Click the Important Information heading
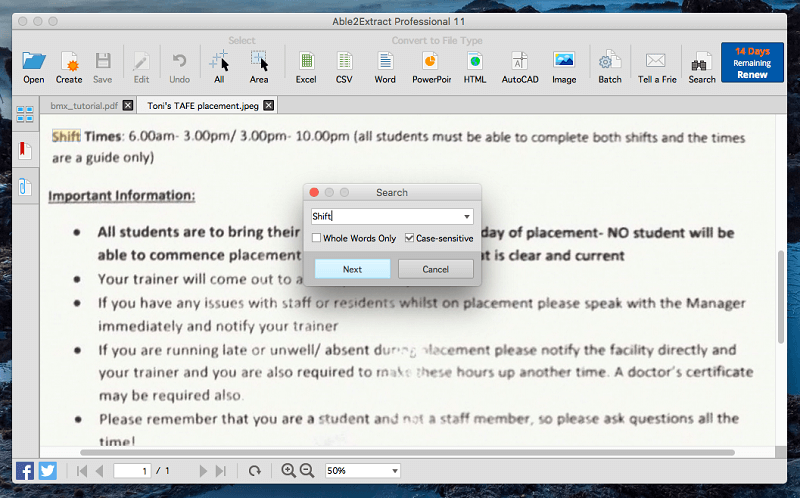 (x=121, y=196)
